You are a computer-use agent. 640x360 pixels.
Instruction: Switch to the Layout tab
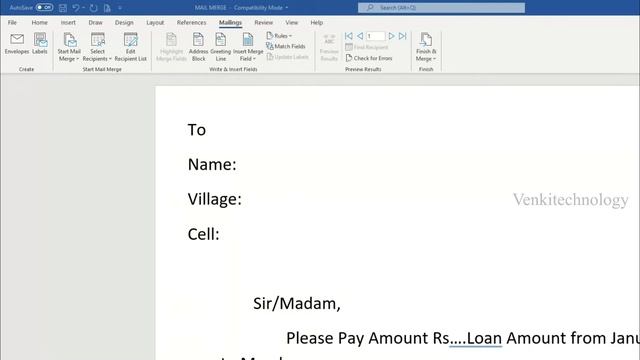tap(155, 22)
